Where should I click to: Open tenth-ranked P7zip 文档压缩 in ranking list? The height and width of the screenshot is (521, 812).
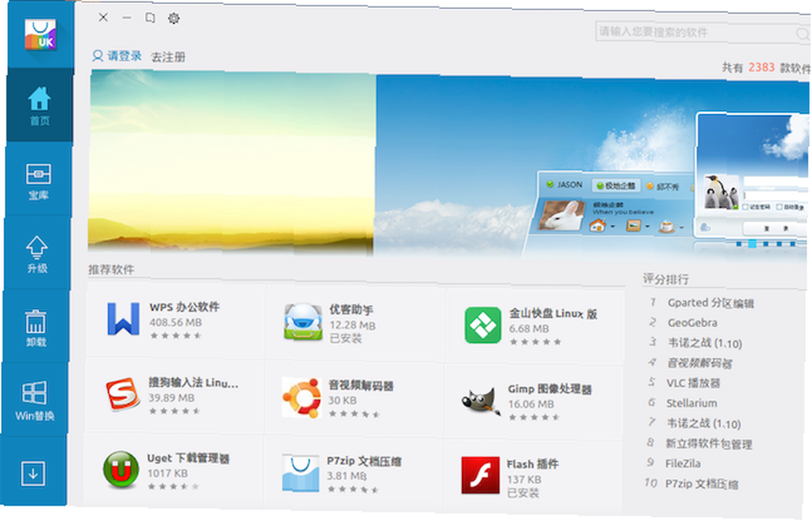pos(702,484)
